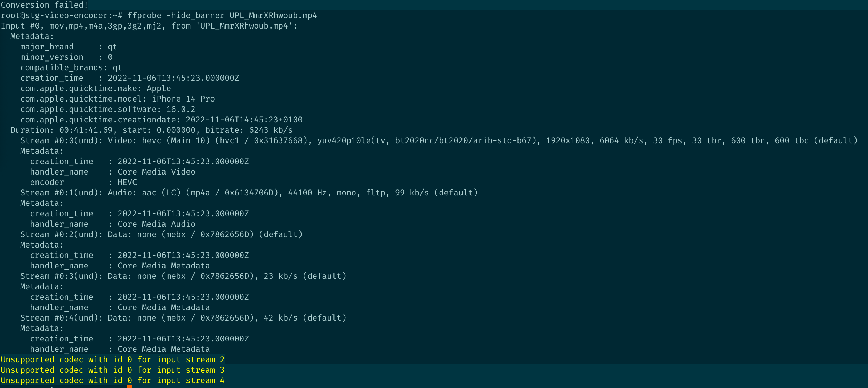Click the 1920x1080 resolution text
Screen dimensions: 868x388
(x=568, y=140)
